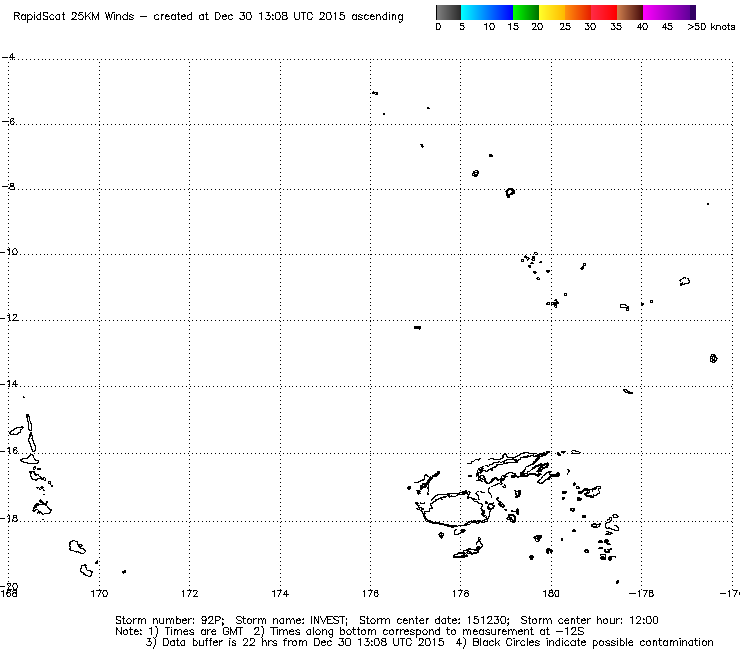Screen dimensions: 740x650
Task: Click the '180' longitude axis label
Action: [x=551, y=593]
